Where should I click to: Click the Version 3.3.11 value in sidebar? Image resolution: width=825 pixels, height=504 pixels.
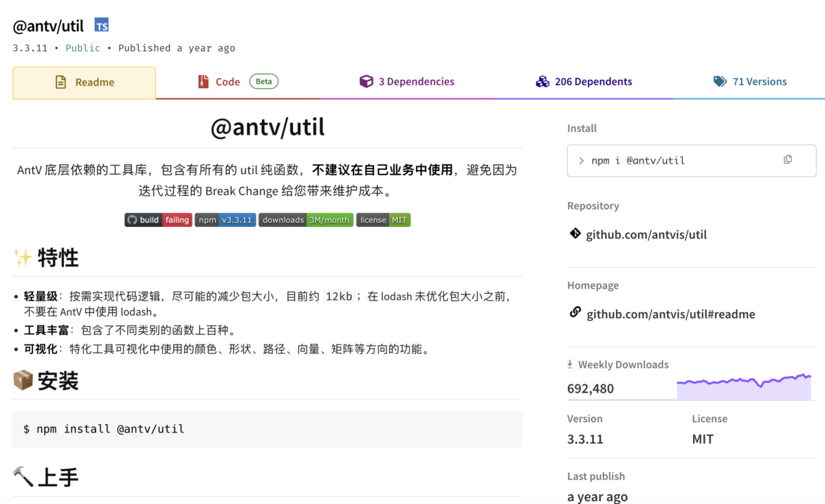tap(585, 439)
